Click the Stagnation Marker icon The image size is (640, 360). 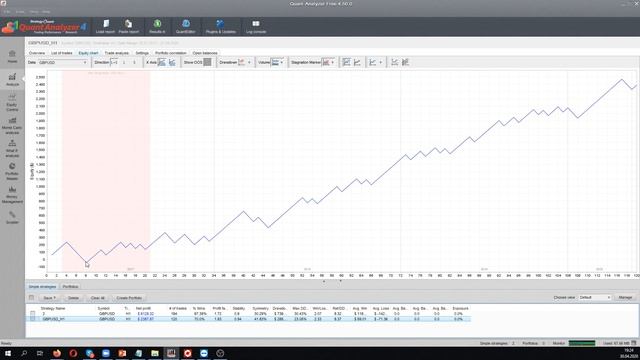326,62
